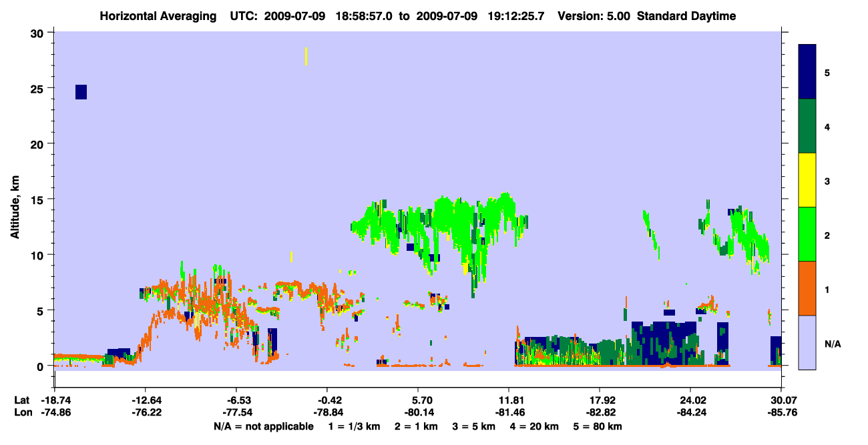Click the yellow colorbar segment labeled 3
Viewport: 868px width, 445px height.
[x=807, y=180]
